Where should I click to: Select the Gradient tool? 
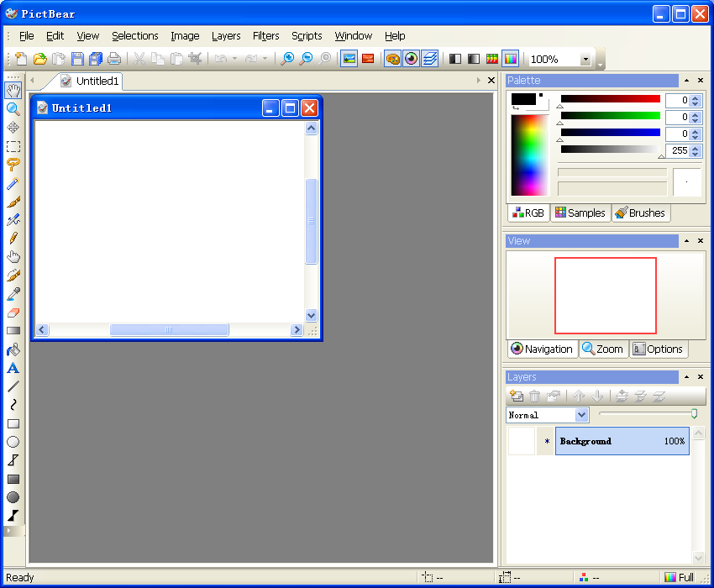13,331
